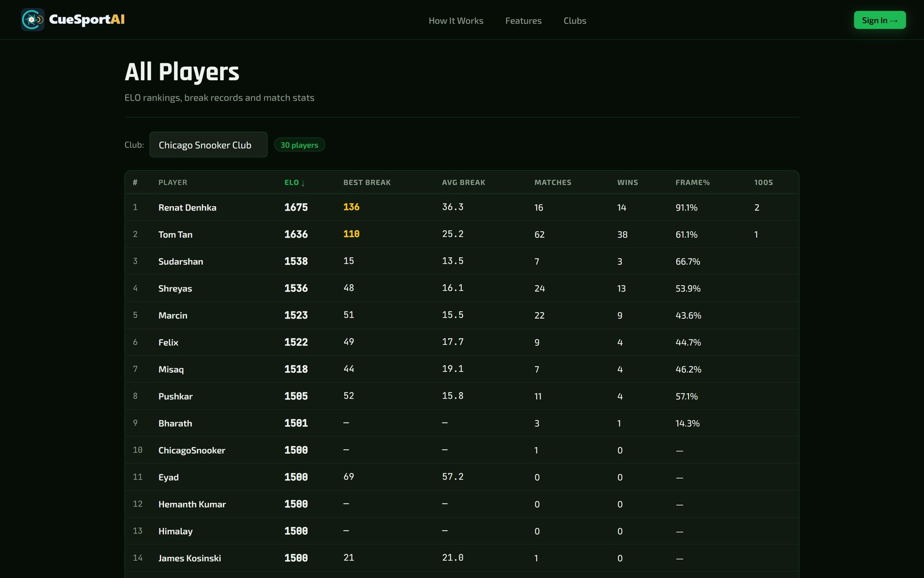
Task: Sort by Frame% column header
Action: pos(692,183)
